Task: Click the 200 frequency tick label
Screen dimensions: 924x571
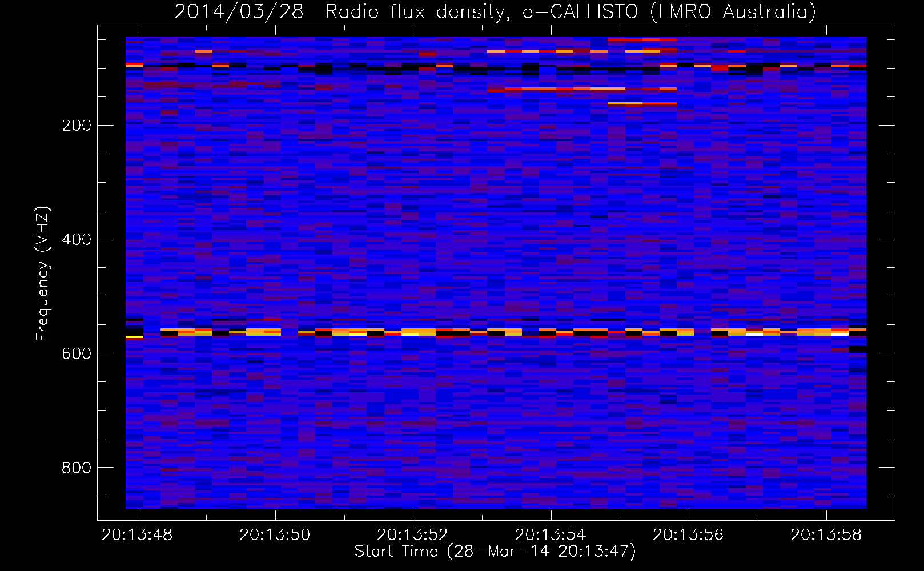Action: point(77,125)
